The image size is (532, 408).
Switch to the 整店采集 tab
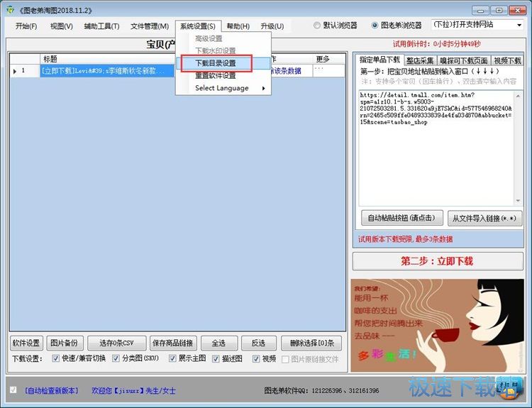click(x=420, y=60)
